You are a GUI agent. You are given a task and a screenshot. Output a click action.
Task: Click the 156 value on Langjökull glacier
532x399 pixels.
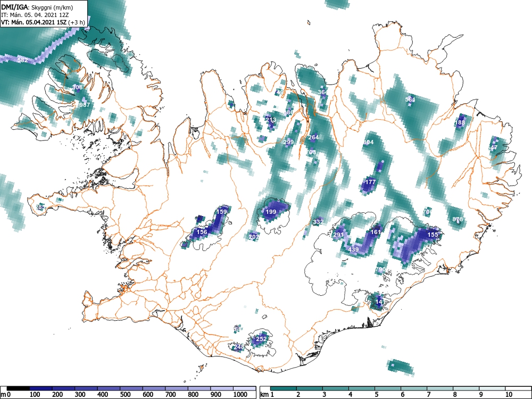(202, 232)
